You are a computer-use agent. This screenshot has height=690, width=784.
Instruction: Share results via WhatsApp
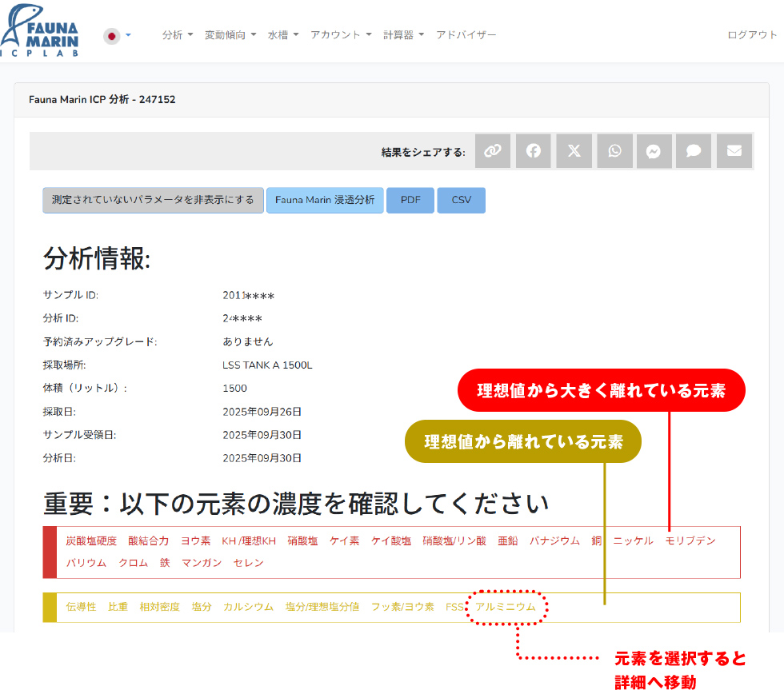pyautogui.click(x=614, y=151)
